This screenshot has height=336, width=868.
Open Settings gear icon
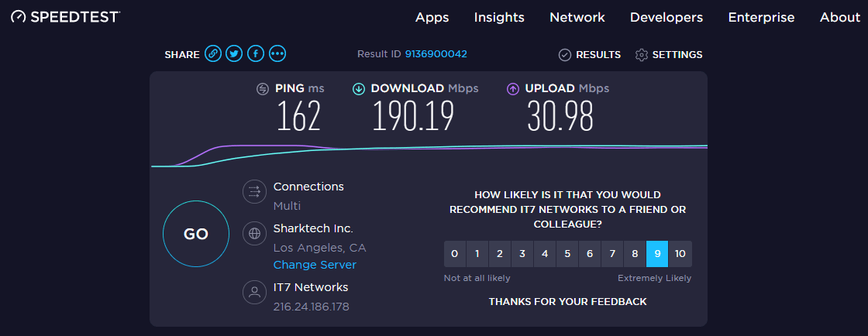[641, 55]
